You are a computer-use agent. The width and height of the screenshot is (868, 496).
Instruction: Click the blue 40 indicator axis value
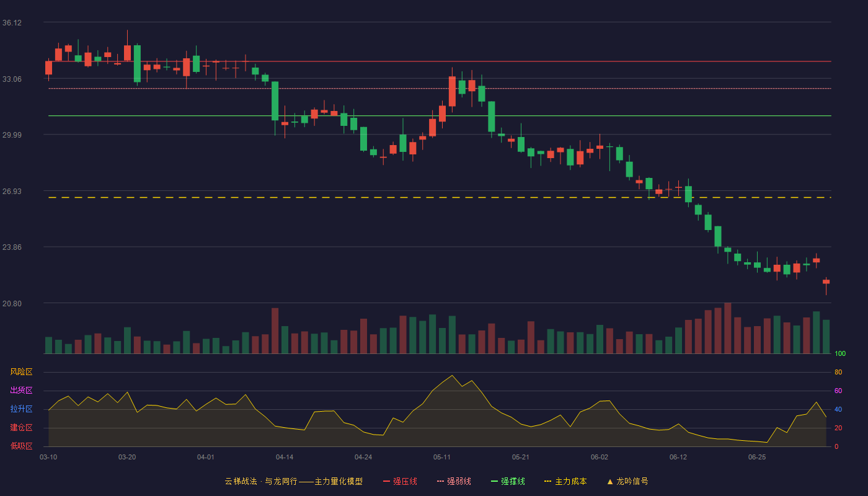point(838,409)
